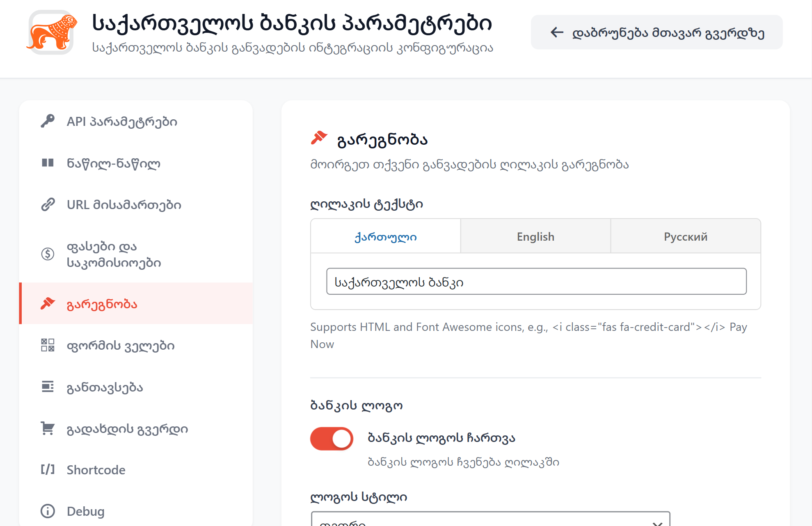The height and width of the screenshot is (526, 812).
Task: Open the გადახდის გვერდი menu item
Action: (x=127, y=429)
